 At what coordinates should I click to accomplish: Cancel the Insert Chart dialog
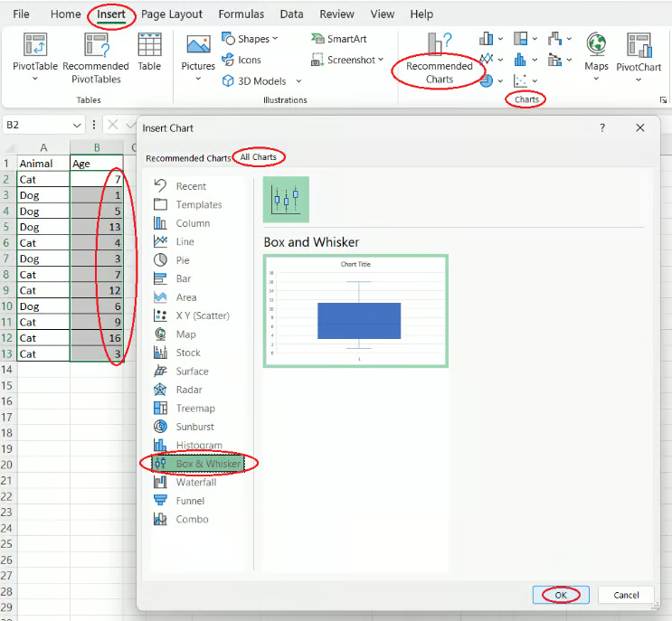pos(626,595)
